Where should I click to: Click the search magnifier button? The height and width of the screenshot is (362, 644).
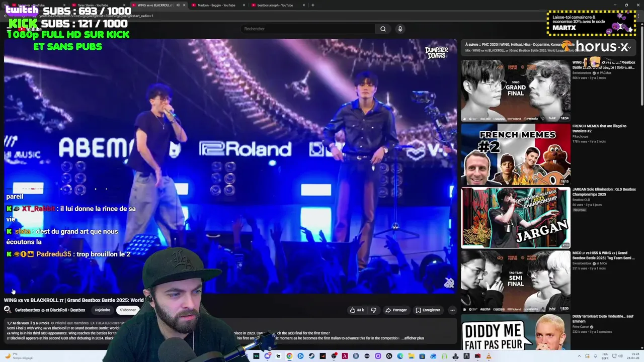click(x=383, y=29)
